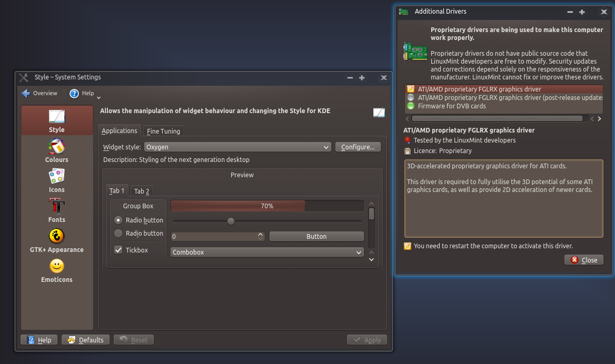This screenshot has width=615, height=364.
Task: Click the preview scrollbar down arrow at bottom
Action: tap(371, 260)
